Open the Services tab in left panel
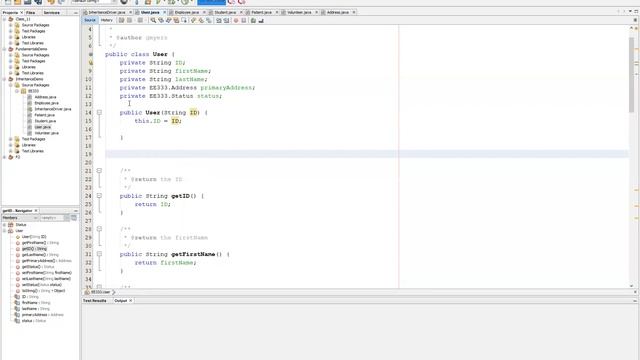Viewport: 640px width, 360px height. tap(51, 13)
